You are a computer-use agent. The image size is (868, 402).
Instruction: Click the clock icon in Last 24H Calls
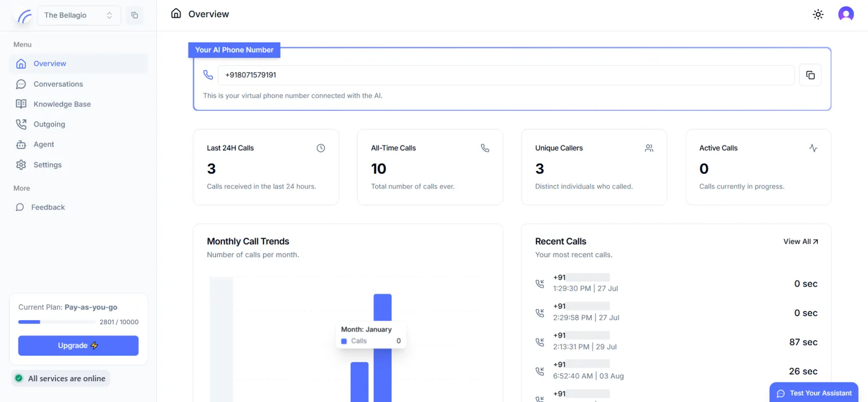pyautogui.click(x=321, y=148)
